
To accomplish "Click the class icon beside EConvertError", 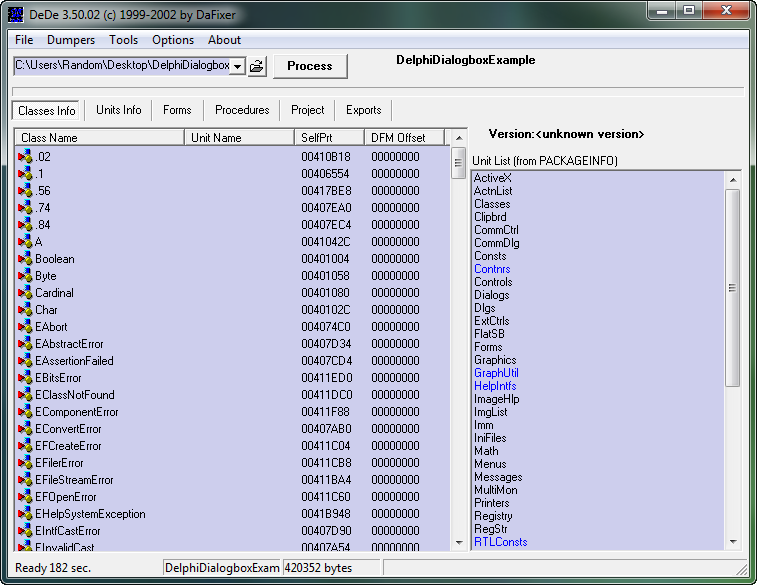I will point(25,429).
